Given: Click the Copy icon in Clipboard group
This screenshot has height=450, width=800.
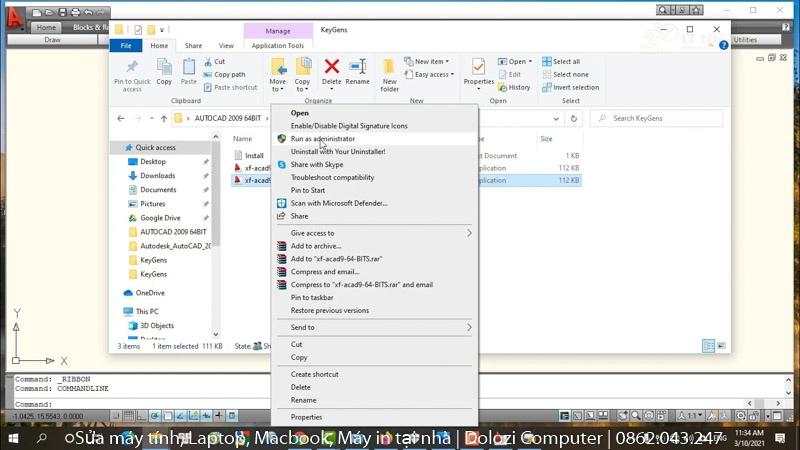Looking at the screenshot, I should 164,71.
